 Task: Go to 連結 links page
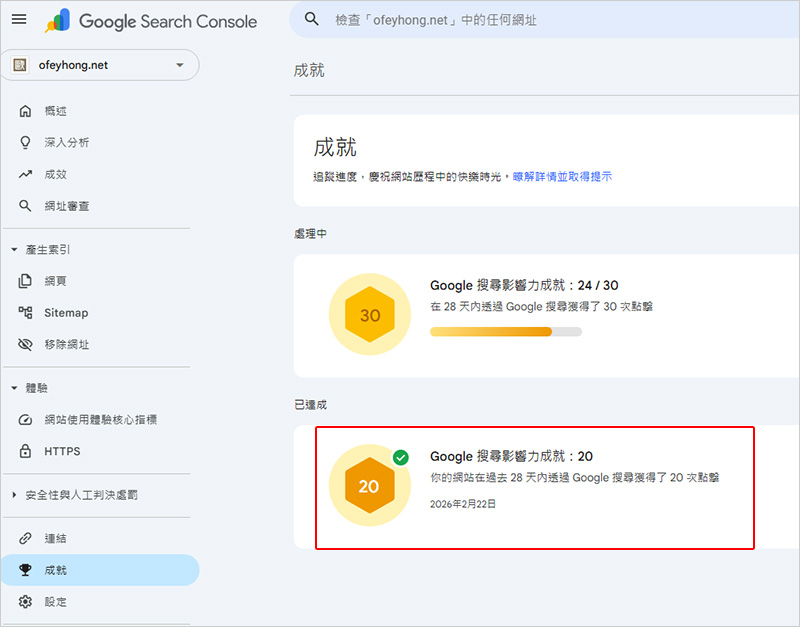click(x=56, y=539)
